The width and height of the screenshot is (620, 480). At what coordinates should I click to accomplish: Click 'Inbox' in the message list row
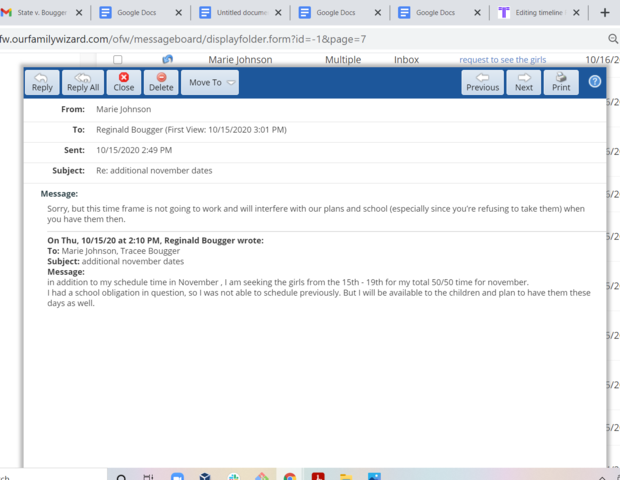[x=406, y=60]
